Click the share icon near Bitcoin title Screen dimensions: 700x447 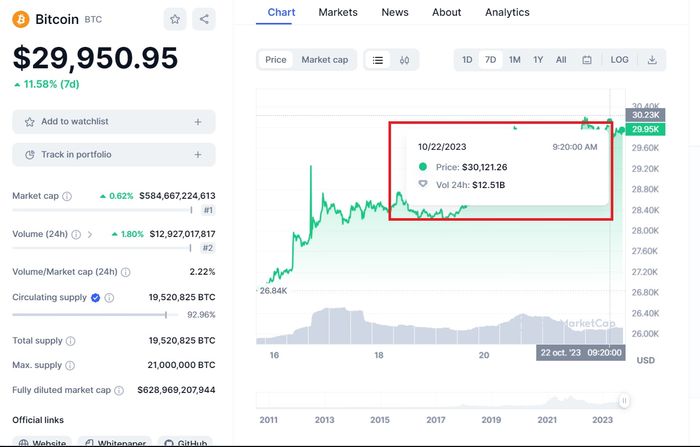click(204, 19)
